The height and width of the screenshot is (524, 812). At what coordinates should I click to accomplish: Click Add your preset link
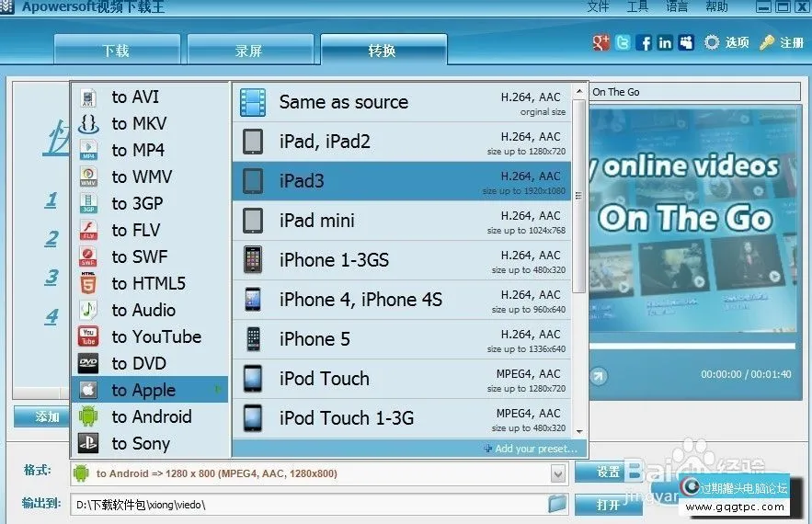coord(531,449)
